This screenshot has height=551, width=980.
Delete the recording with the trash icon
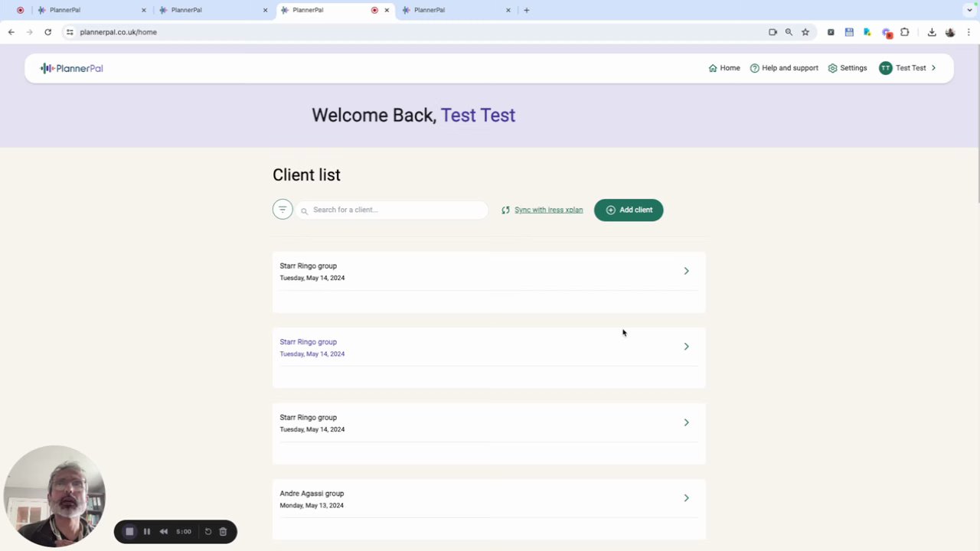pos(223,532)
